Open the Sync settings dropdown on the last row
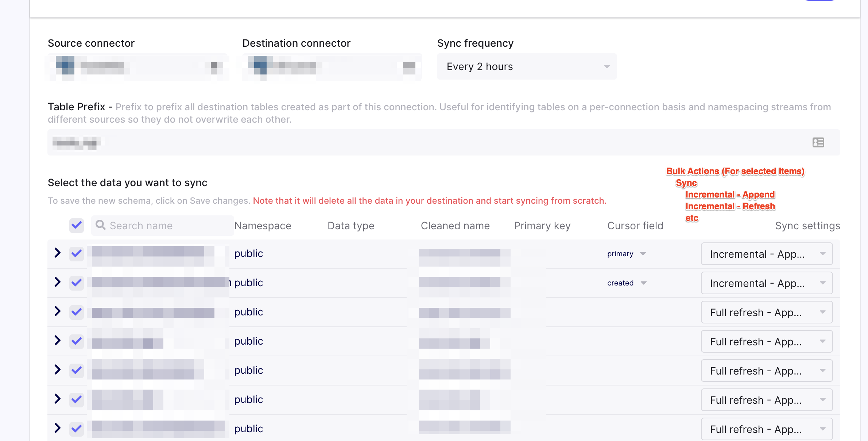 (766, 429)
